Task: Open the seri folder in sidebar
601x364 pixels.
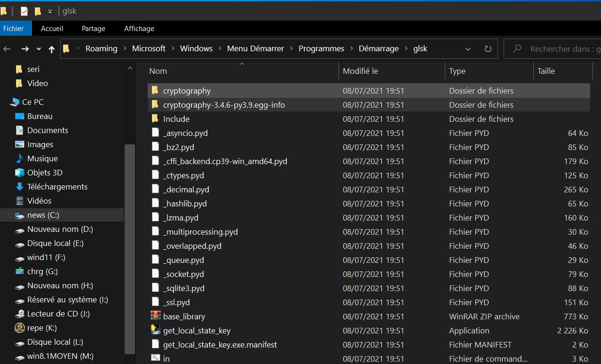Action: coord(33,69)
